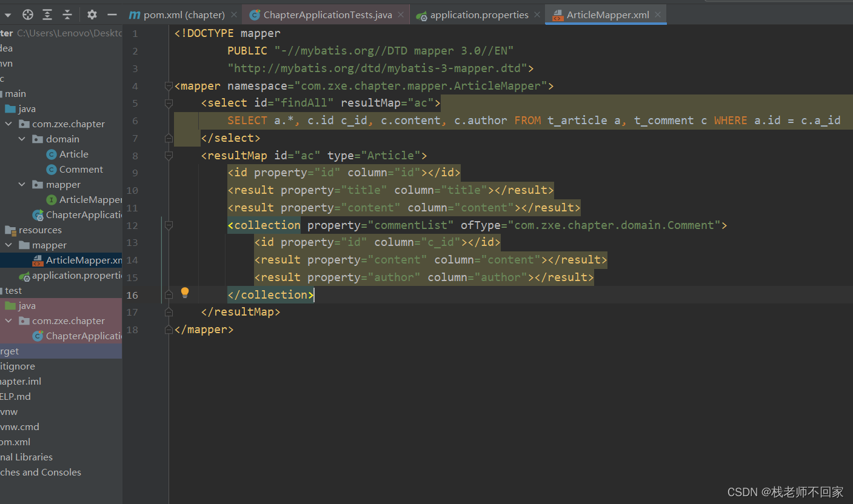Click the Expand All icon in project toolbar
This screenshot has width=853, height=504.
tap(47, 15)
